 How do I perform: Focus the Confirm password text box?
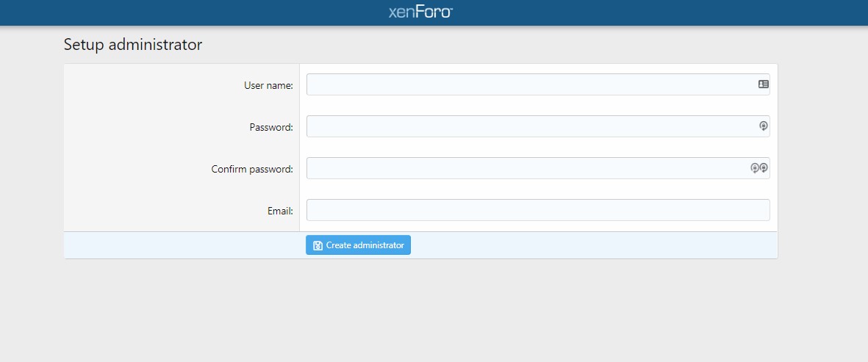tap(538, 168)
